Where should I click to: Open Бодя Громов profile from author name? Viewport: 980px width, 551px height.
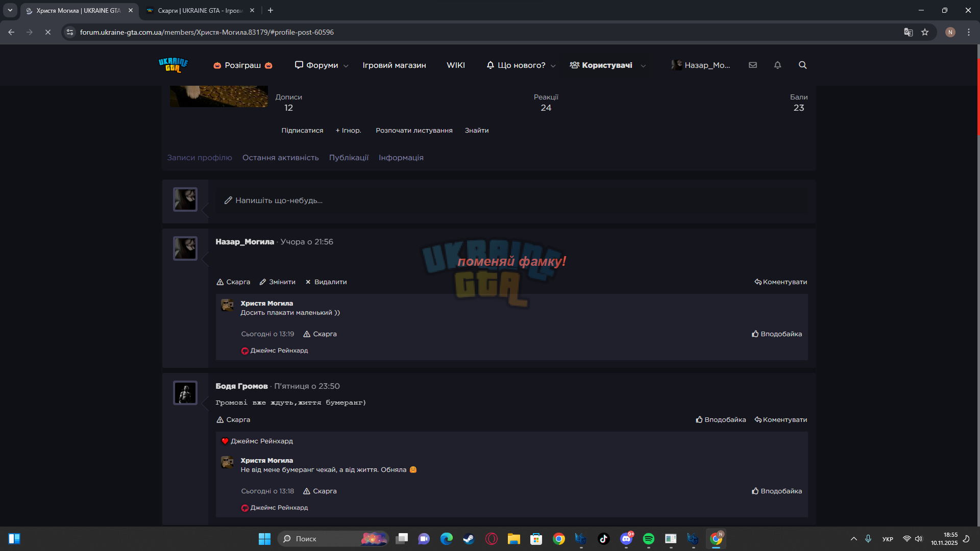241,386
